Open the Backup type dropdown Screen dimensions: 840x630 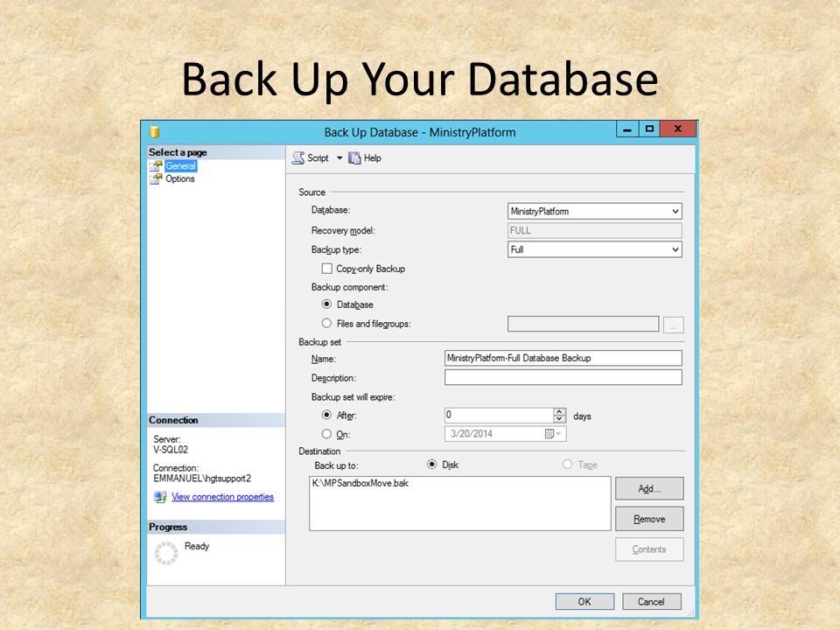tap(594, 249)
